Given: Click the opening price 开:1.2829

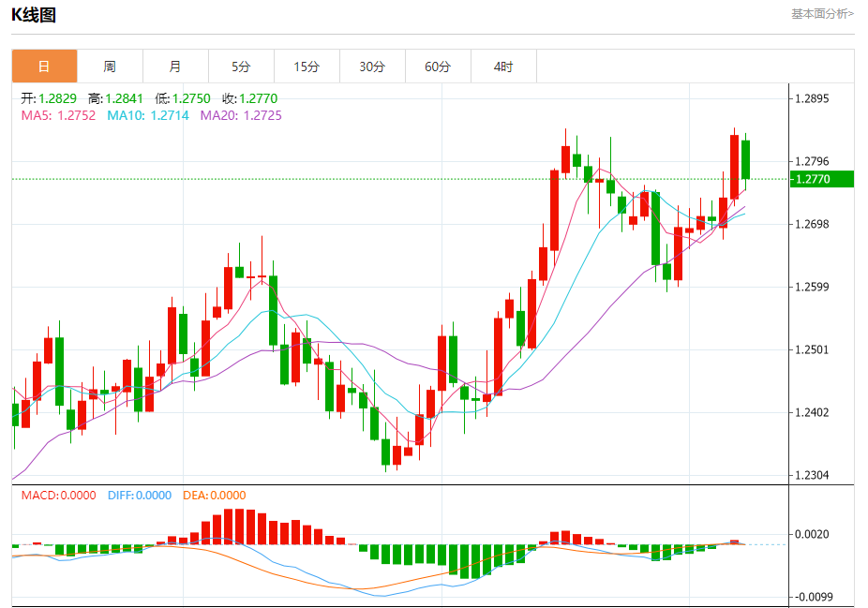Looking at the screenshot, I should (49, 98).
